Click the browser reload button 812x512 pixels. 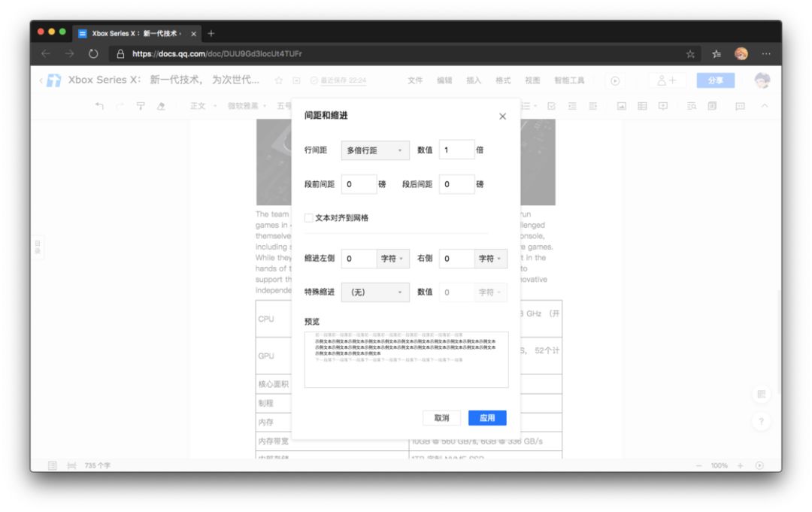(93, 54)
